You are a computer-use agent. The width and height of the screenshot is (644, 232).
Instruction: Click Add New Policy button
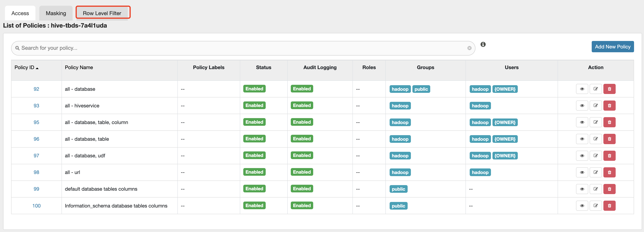click(613, 47)
